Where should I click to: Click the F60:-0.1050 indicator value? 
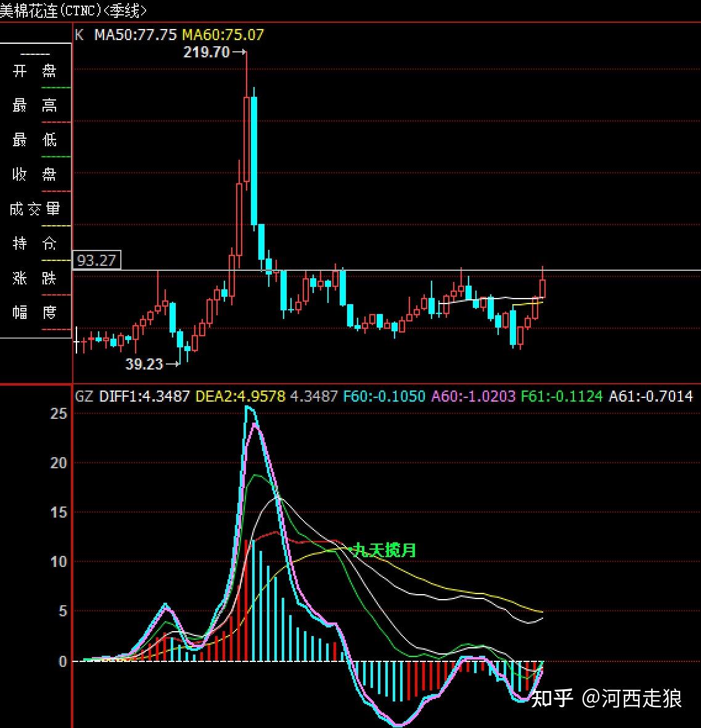click(383, 396)
